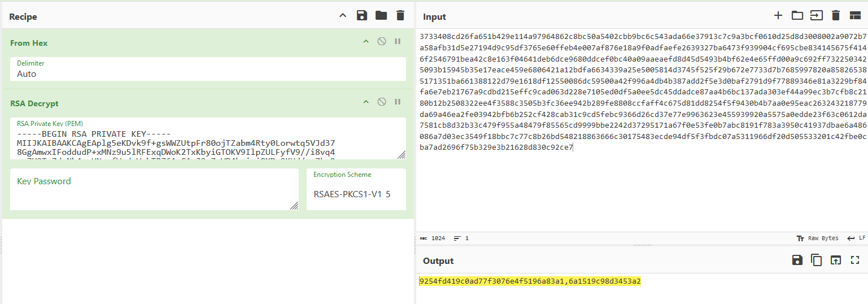Reset the pane layout
The image size is (868, 304).
(x=855, y=16)
